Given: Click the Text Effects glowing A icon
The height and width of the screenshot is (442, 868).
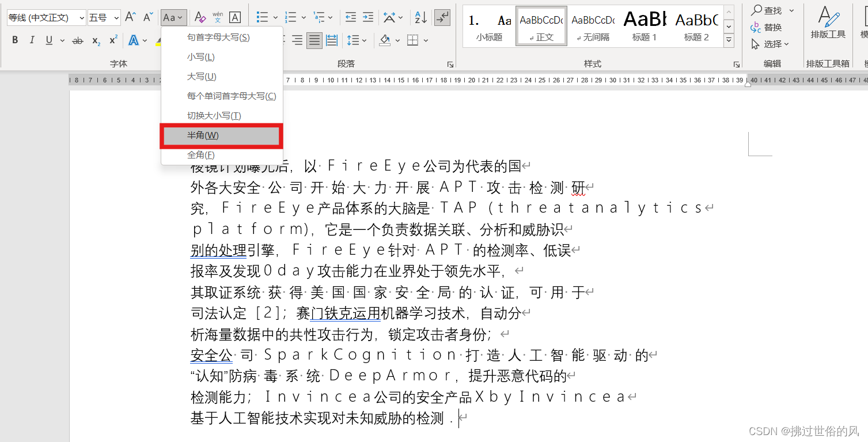Looking at the screenshot, I should tap(134, 40).
